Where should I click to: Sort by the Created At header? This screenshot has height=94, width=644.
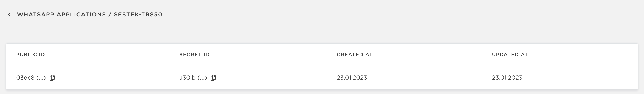354,55
